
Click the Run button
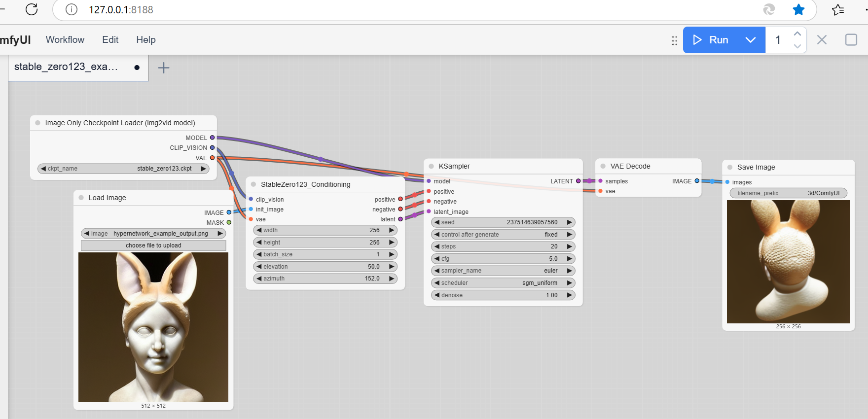pyautogui.click(x=711, y=40)
